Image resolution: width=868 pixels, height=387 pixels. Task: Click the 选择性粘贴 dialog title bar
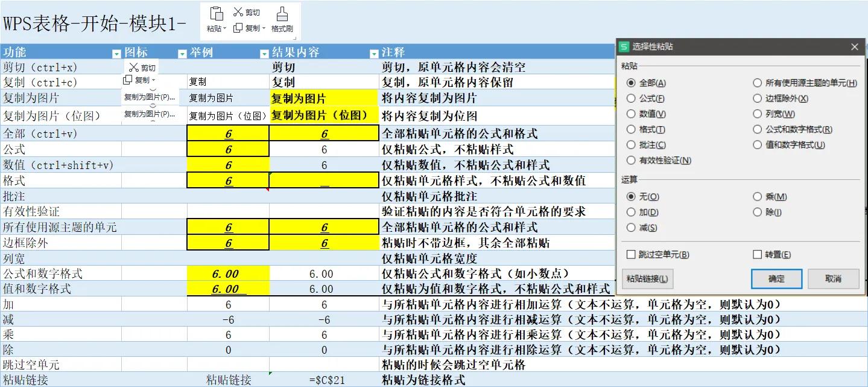pos(741,46)
